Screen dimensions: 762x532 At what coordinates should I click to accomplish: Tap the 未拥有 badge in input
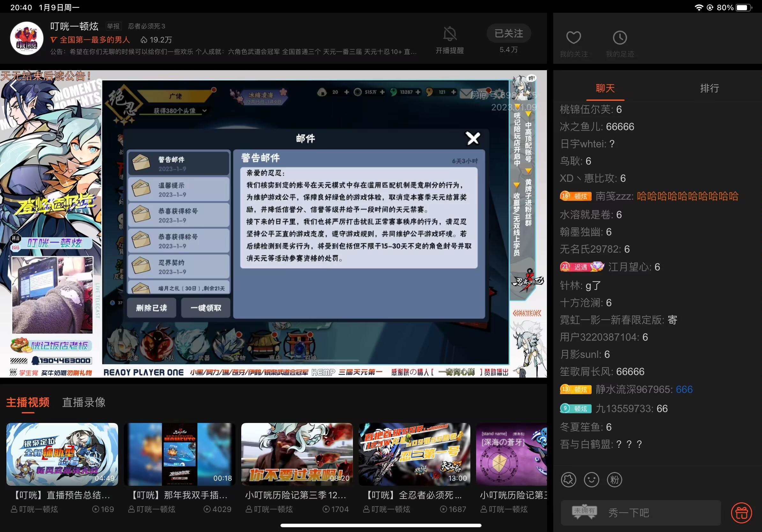(x=584, y=512)
